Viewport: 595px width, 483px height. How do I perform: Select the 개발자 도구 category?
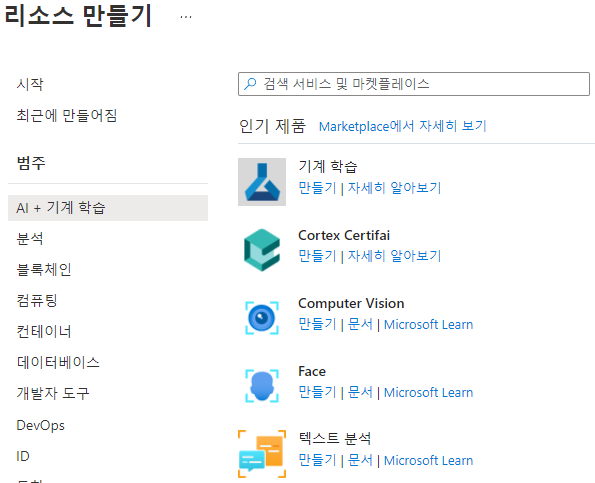click(x=53, y=393)
